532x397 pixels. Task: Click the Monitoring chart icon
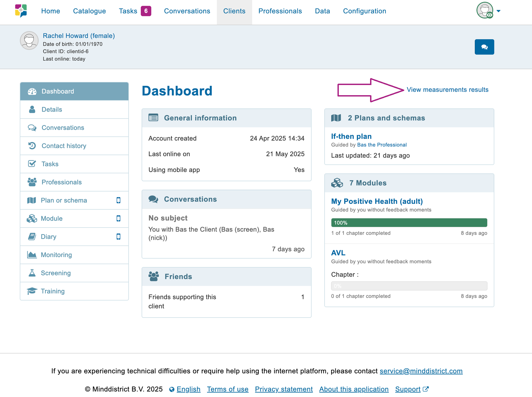[32, 255]
